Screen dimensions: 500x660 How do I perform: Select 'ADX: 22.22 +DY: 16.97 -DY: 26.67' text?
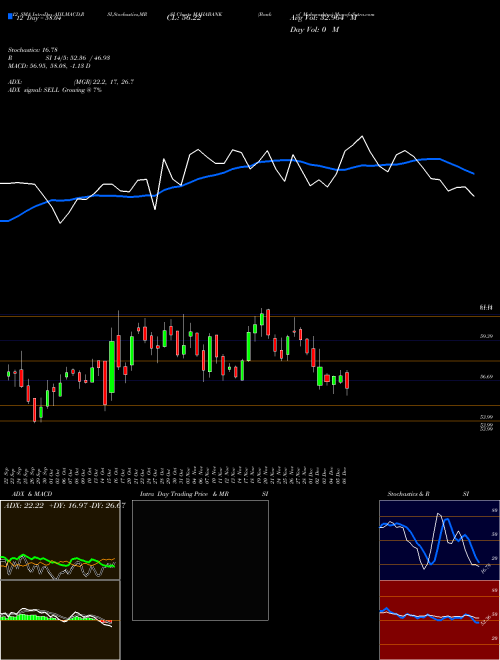(x=64, y=505)
